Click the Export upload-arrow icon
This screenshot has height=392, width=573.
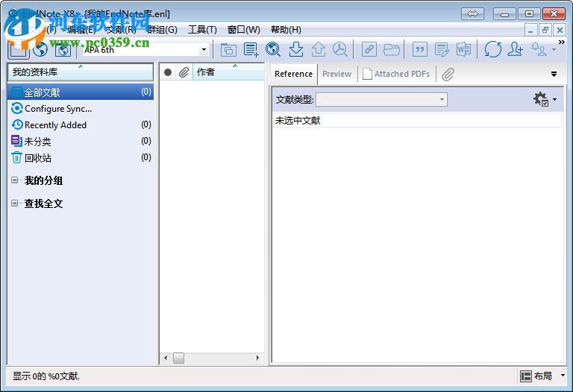click(319, 50)
